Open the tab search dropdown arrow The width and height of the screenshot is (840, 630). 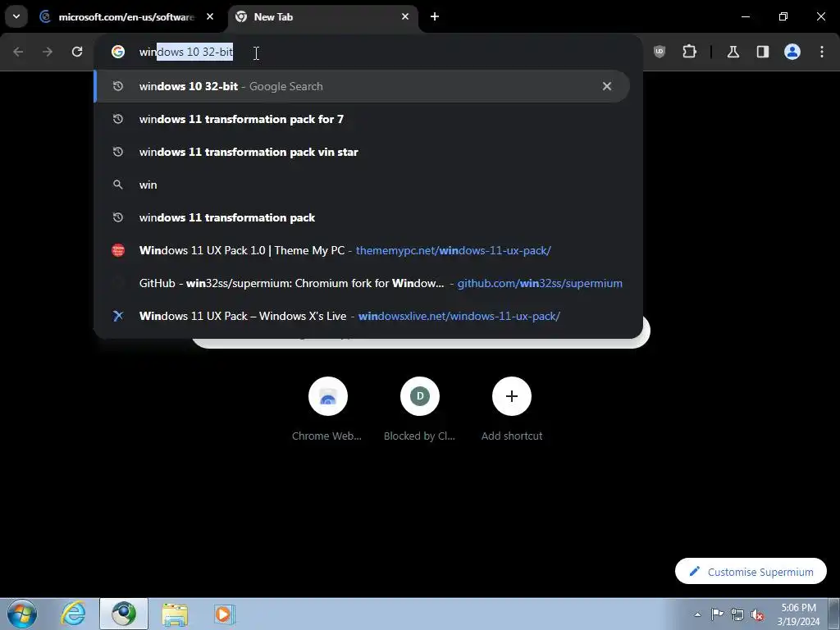coord(16,16)
